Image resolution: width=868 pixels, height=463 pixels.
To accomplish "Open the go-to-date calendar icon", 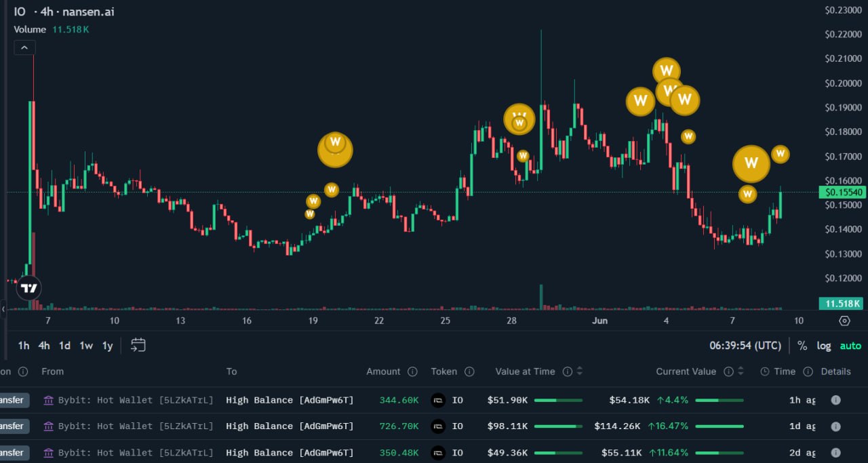I will [138, 345].
